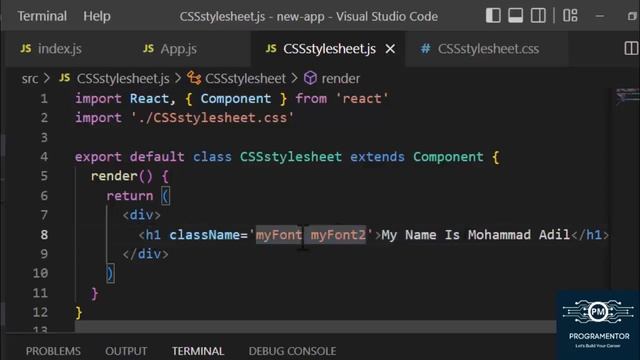This screenshot has width=640, height=360.
Task: Select src in the breadcrumb
Action: (30, 78)
